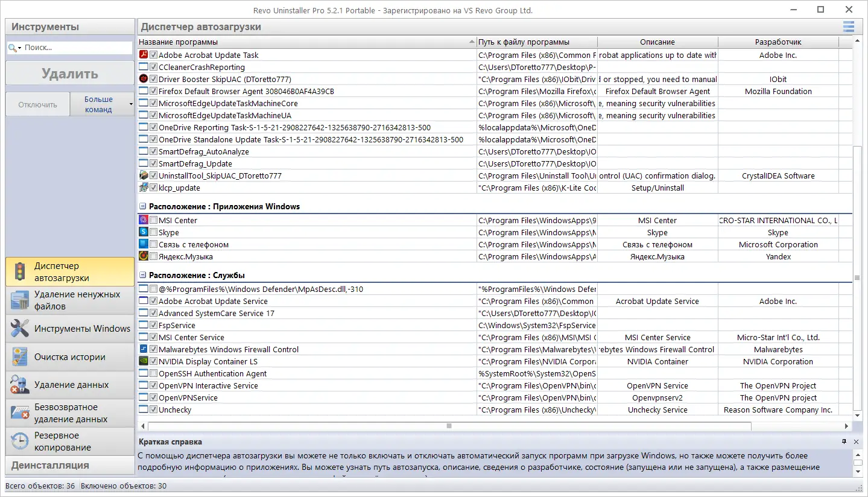This screenshot has height=497, width=868.
Task: Click the Malwarebytes Windows Firewall Control icon
Action: coord(144,349)
